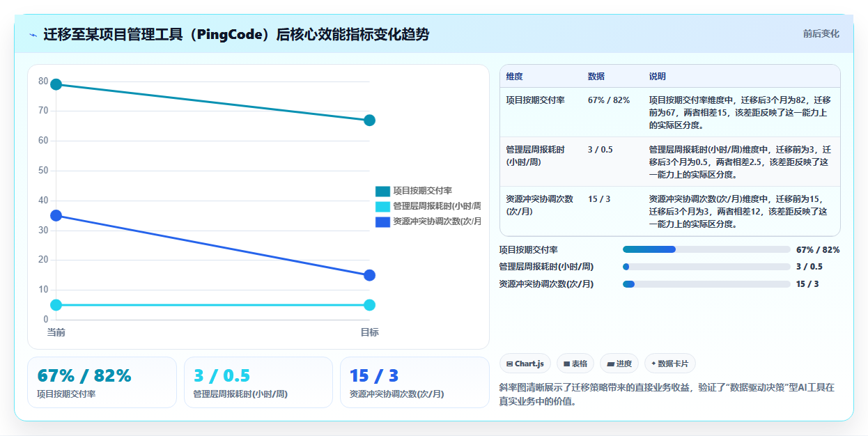Screen dimensions: 868x436
Task: Click the icon inside the 表格 chip
Action: pyautogui.click(x=567, y=364)
